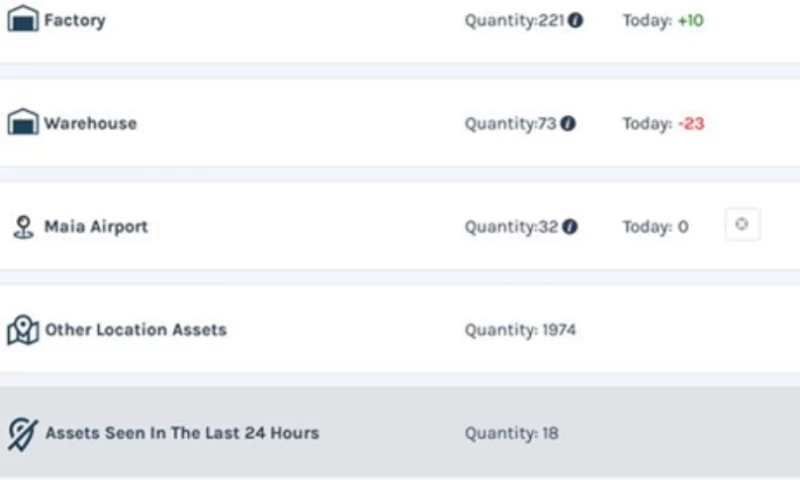The height and width of the screenshot is (480, 800).
Task: Open the info icon beside Factory quantity
Action: click(x=576, y=20)
